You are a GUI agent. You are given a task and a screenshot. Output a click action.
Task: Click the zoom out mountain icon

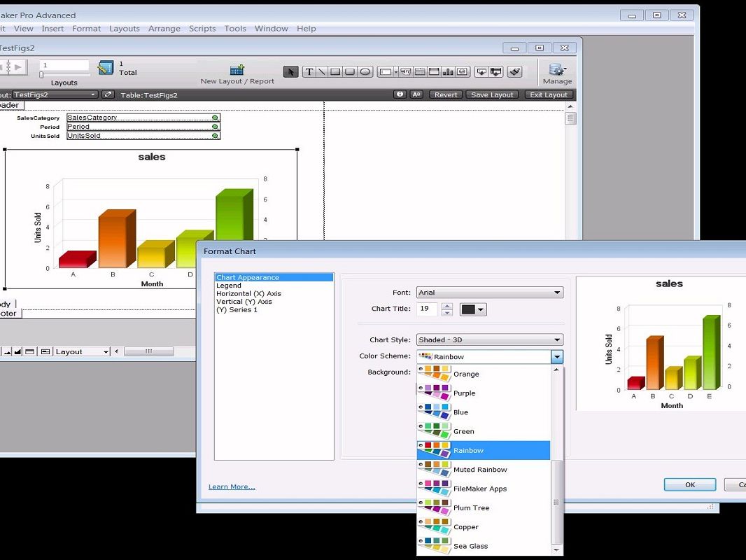(8, 351)
